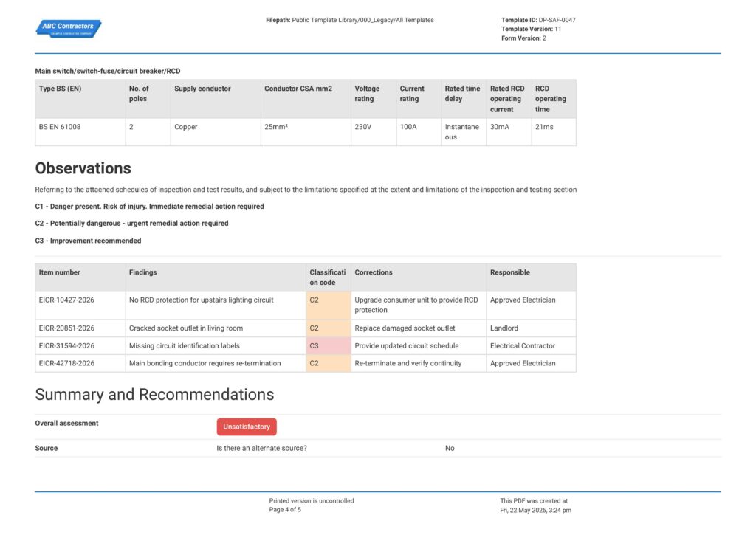Click 'Main switch/switch-fuse/circuit breaker/RCD' title

point(108,72)
